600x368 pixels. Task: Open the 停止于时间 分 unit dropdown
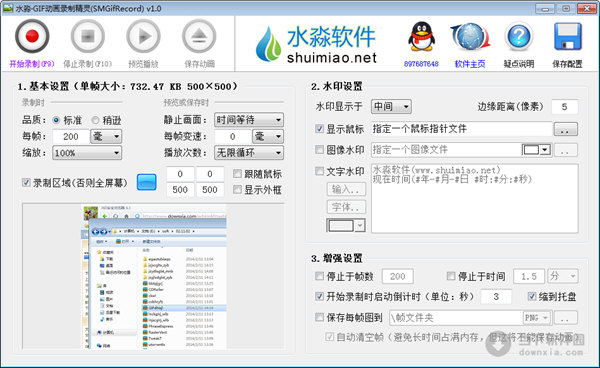563,276
